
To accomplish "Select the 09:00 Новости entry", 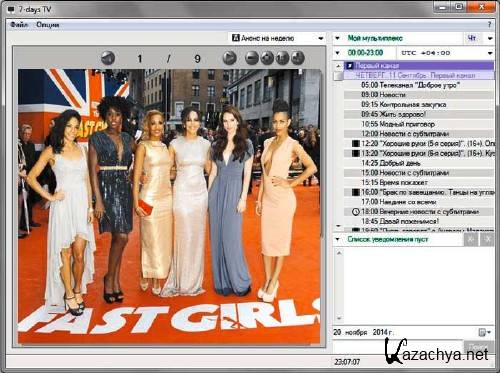I will click(419, 95).
